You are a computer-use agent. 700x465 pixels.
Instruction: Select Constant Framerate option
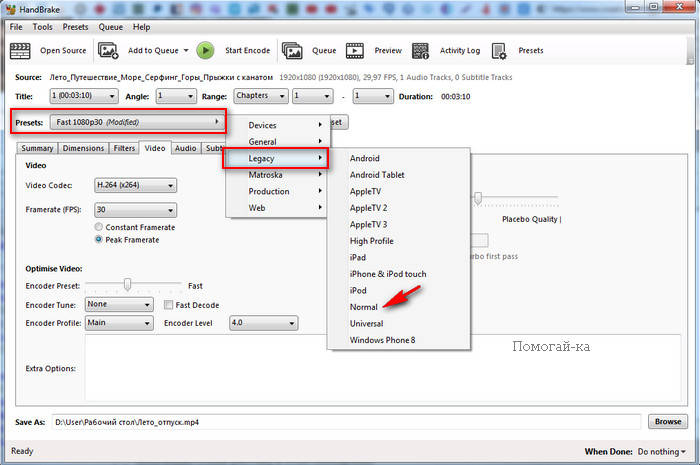coord(99,227)
